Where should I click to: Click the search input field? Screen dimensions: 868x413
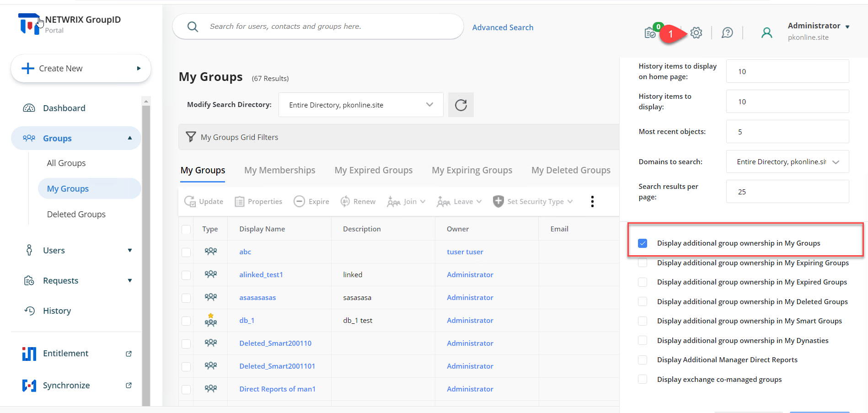pyautogui.click(x=320, y=26)
